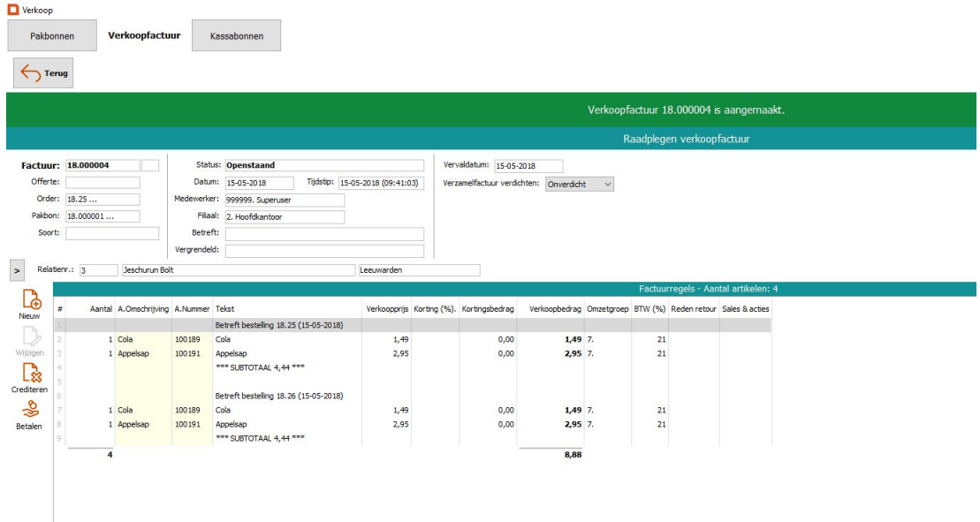980x522 pixels.
Task: Open the Kassabonnen tab
Action: 236,36
